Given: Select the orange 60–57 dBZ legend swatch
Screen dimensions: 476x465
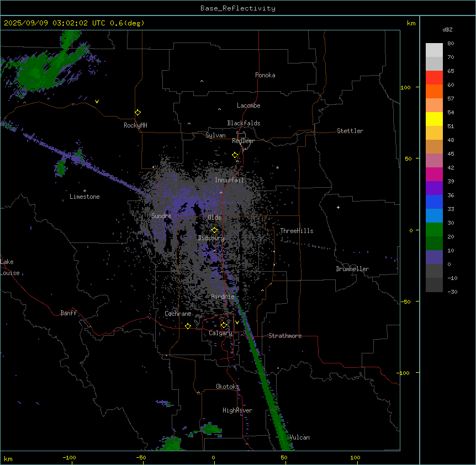Looking at the screenshot, I should point(434,91).
